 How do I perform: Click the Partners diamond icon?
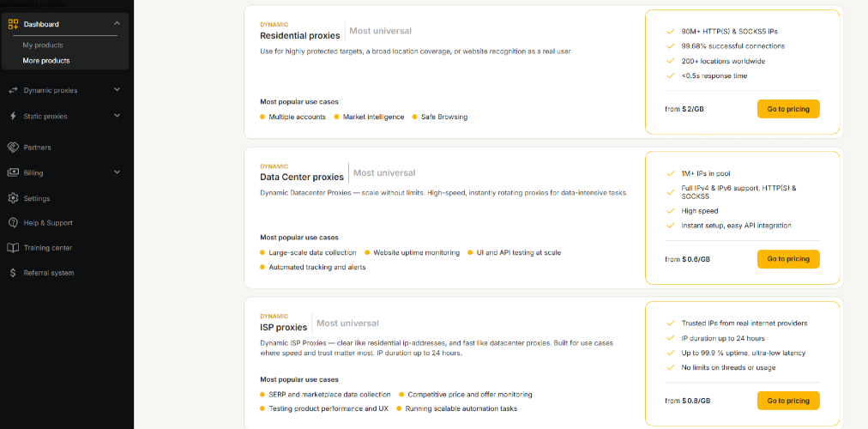click(13, 148)
